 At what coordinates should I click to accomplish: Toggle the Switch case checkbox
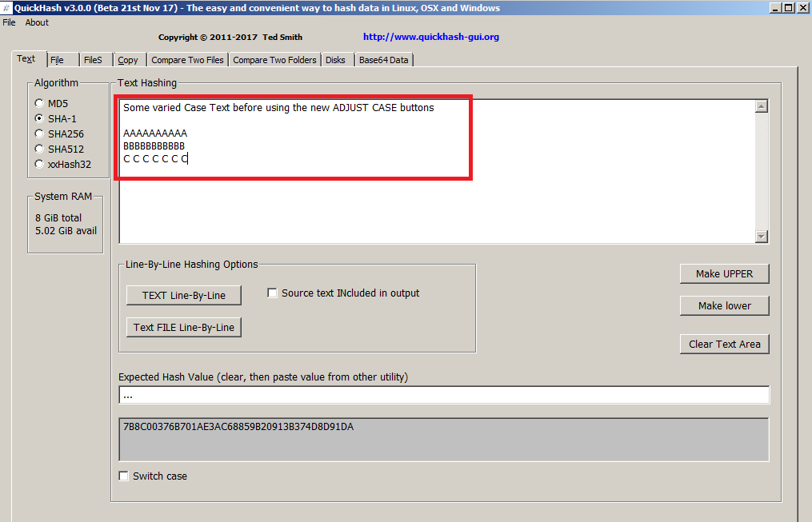pos(123,476)
